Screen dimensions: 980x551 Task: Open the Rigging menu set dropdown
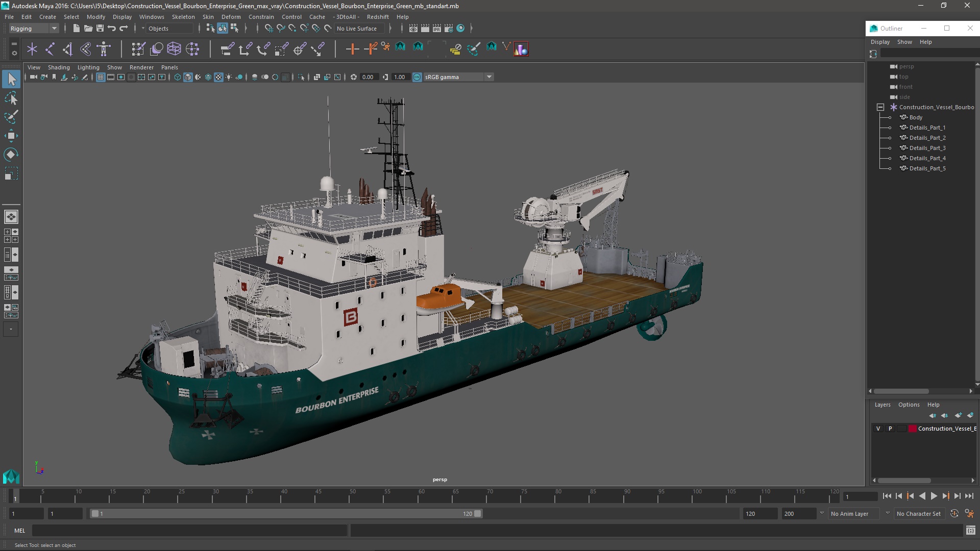tap(34, 29)
